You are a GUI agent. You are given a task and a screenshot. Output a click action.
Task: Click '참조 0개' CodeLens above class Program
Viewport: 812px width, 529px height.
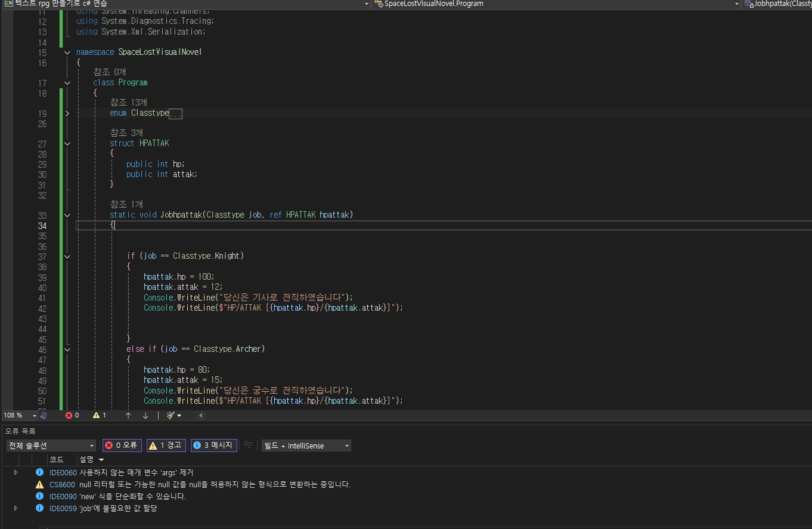point(110,72)
